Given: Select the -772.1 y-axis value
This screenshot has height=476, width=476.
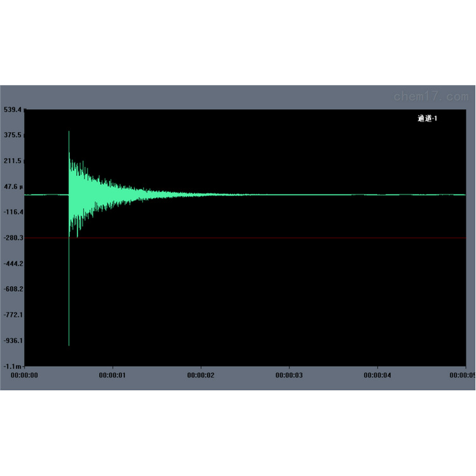Looking at the screenshot, I should [x=13, y=315].
